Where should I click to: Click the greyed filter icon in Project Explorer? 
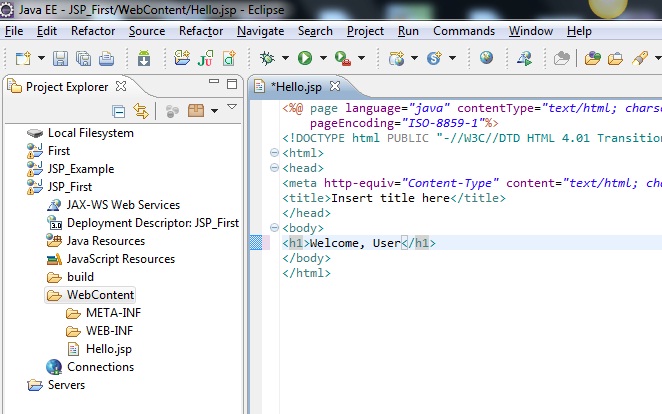tap(172, 111)
